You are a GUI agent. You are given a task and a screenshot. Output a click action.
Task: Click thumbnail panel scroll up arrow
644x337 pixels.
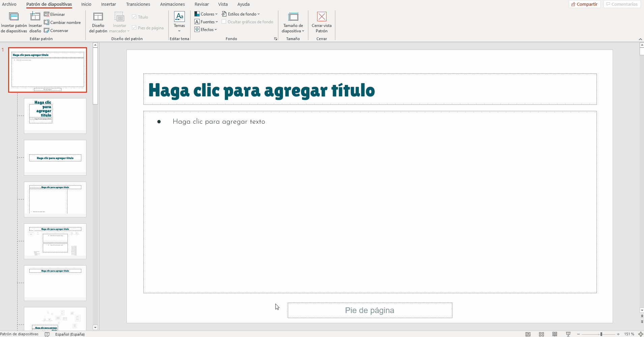pyautogui.click(x=95, y=45)
